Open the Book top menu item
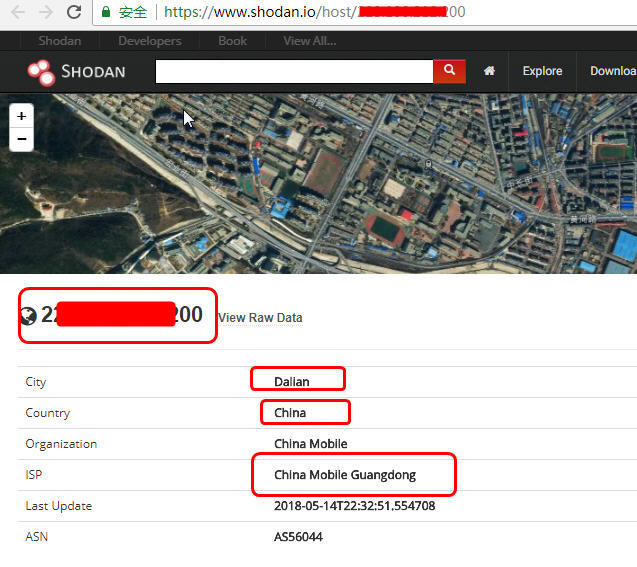Screen dimensions: 637x567 click(232, 41)
